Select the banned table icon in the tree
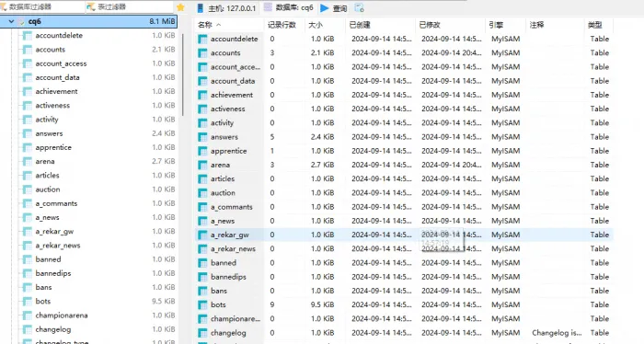 pyautogui.click(x=28, y=259)
